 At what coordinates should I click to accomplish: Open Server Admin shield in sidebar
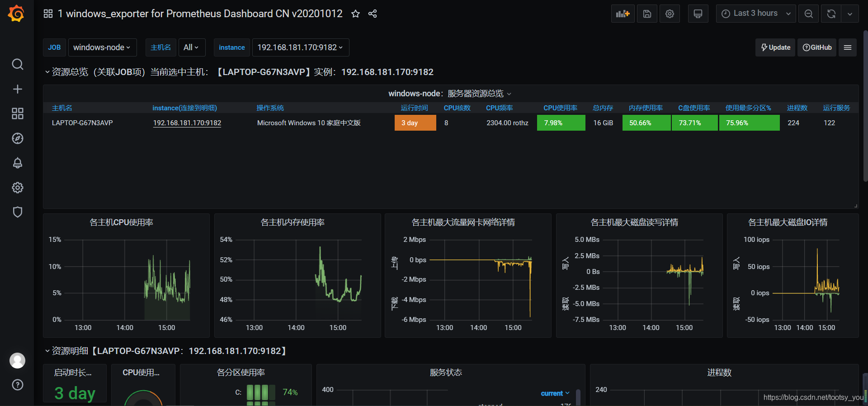[x=17, y=212]
